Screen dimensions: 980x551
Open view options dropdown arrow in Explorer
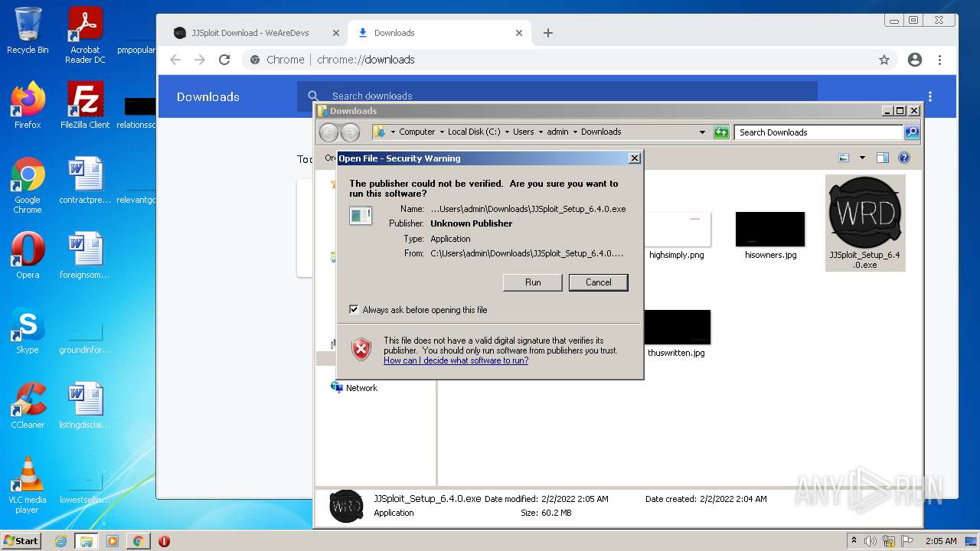(x=862, y=158)
